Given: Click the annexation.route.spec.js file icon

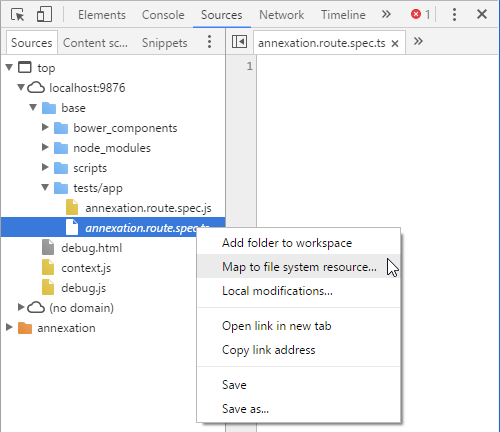Looking at the screenshot, I should [x=72, y=207].
